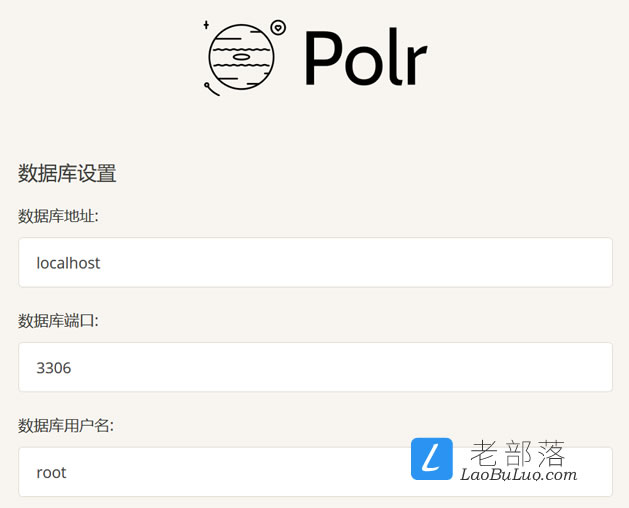Viewport: 629px width, 508px height.
Task: Place cursor in the 3306 port value
Action: [54, 368]
